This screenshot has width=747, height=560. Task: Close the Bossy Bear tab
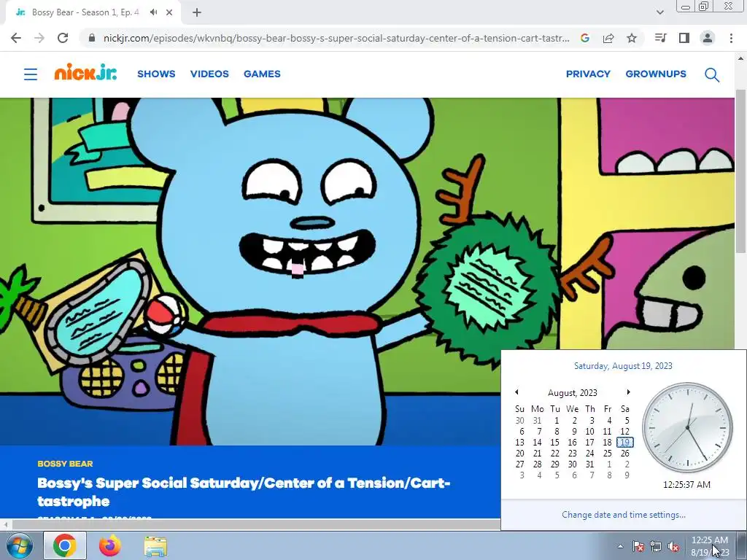[169, 12]
